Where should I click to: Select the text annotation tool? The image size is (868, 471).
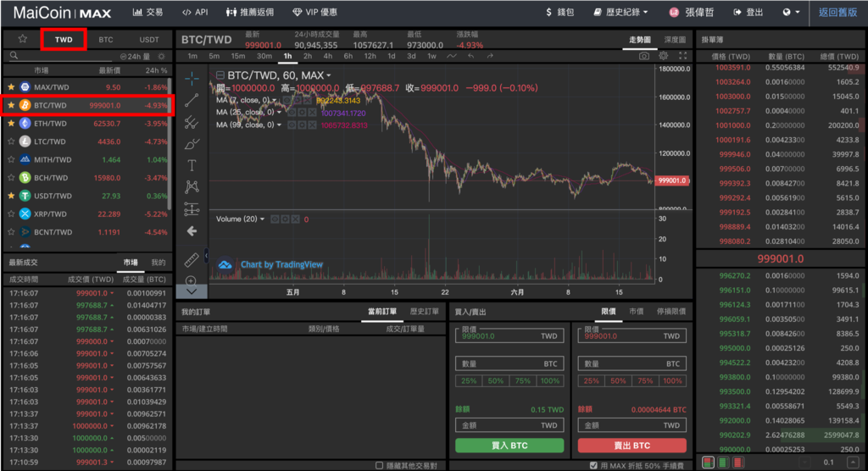coord(192,165)
